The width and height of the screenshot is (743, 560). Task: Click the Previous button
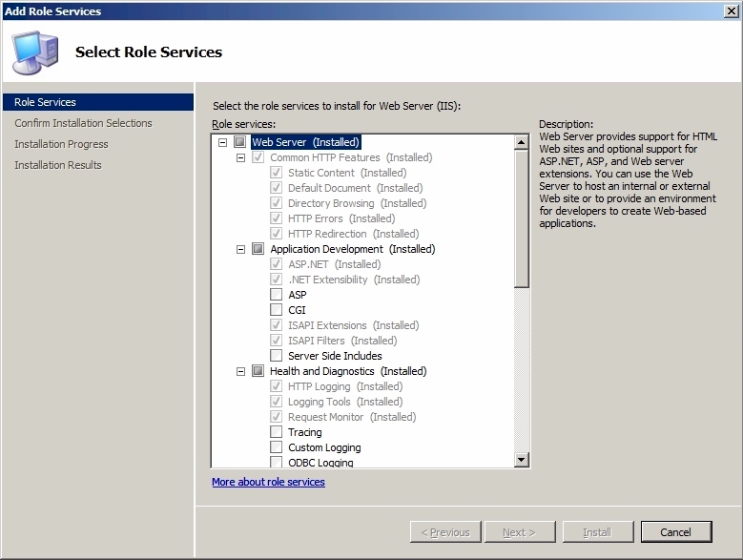point(445,532)
